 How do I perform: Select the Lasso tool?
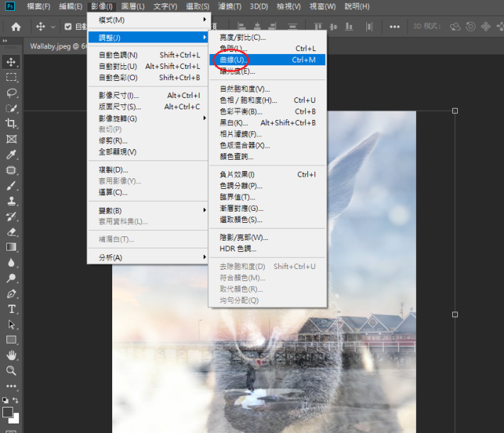click(x=11, y=93)
